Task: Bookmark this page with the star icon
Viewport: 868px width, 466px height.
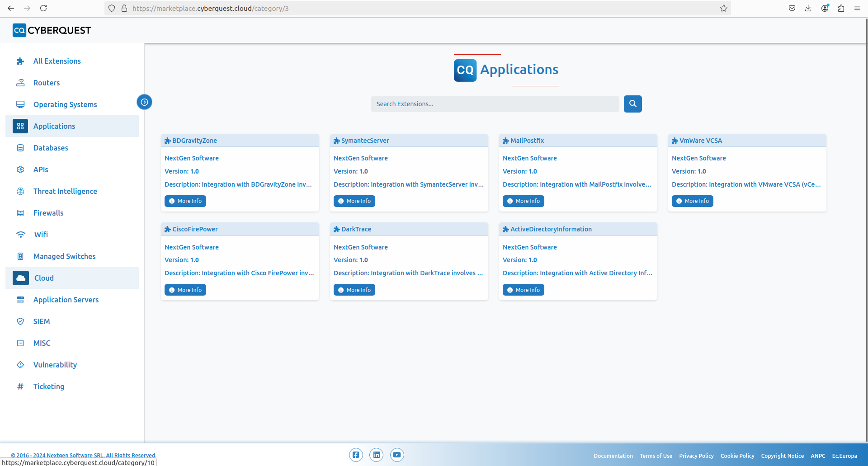Action: click(723, 8)
